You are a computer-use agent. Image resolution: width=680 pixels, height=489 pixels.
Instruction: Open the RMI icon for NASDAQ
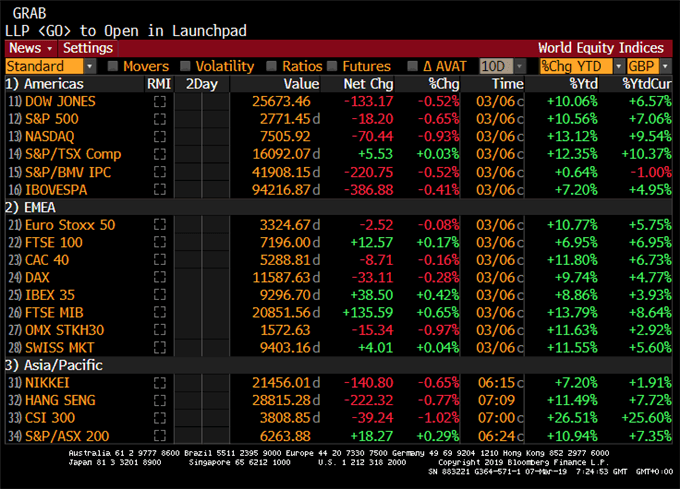[x=160, y=137]
